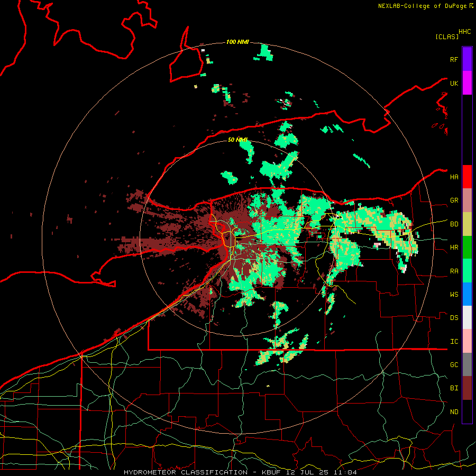This screenshot has height=476, width=476.
Task: Click the DS legend label
Action: pos(454,318)
